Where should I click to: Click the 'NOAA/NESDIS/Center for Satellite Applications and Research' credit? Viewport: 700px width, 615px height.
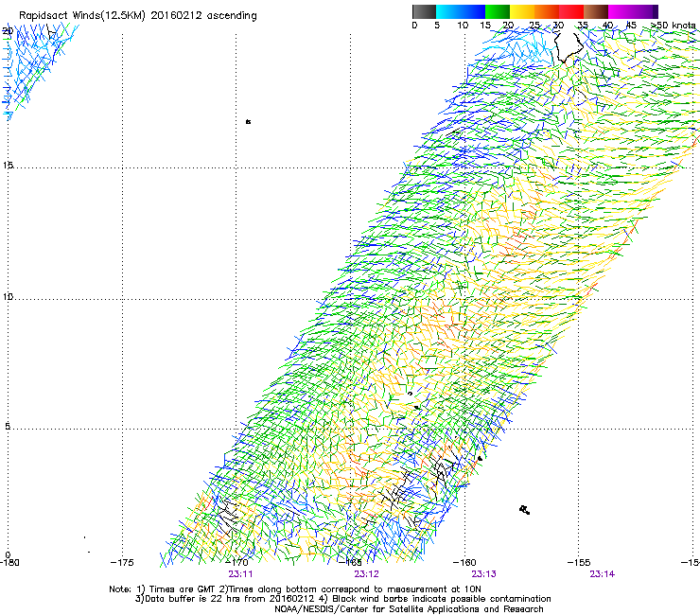coord(409,609)
